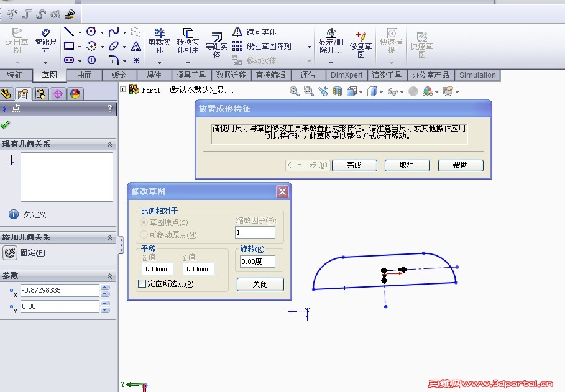Switch to 模具工具 tab
This screenshot has width=565, height=392.
click(x=191, y=75)
